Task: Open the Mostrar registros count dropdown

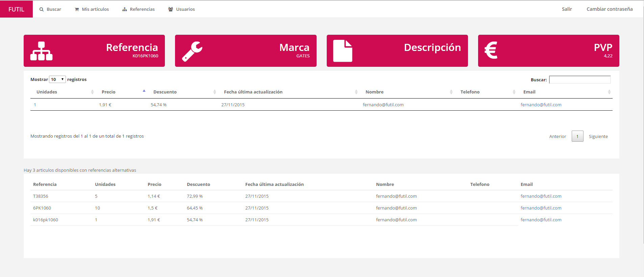Action: point(57,80)
